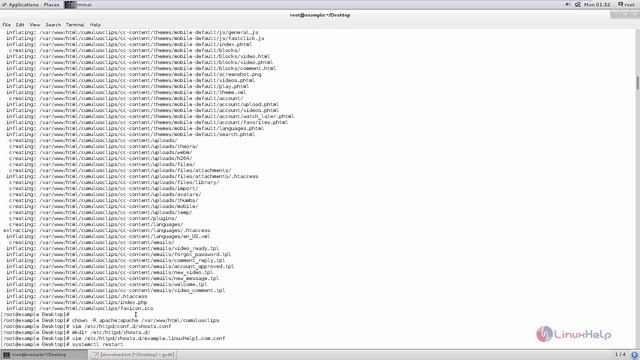
Task: Click the 'vim /etc/httpd/conf.d/vhosts.conf' command line
Action: pos(86,327)
